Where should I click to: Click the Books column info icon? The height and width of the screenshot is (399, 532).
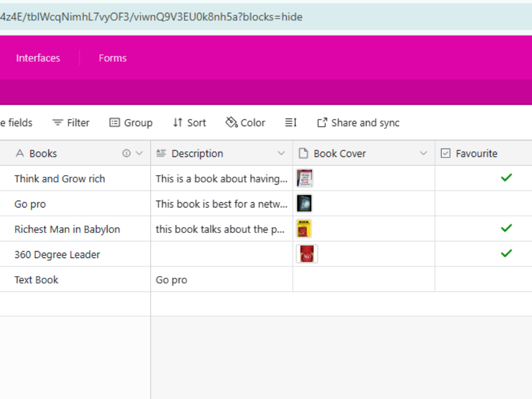click(126, 153)
